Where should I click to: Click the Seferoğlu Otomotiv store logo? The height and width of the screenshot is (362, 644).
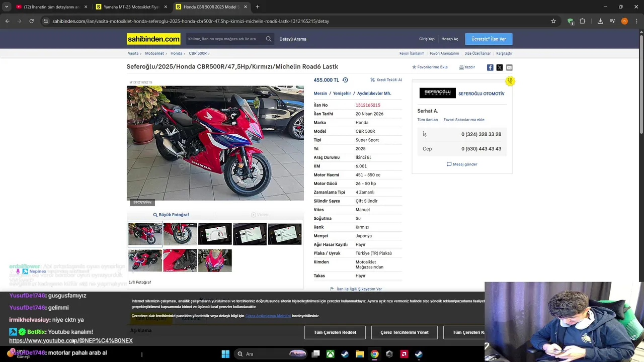click(x=438, y=93)
